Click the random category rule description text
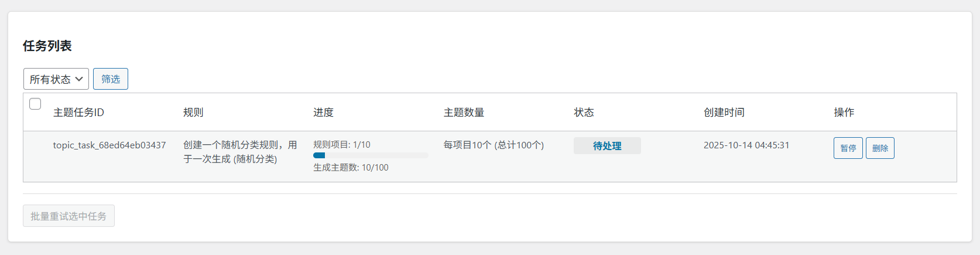 (x=240, y=152)
